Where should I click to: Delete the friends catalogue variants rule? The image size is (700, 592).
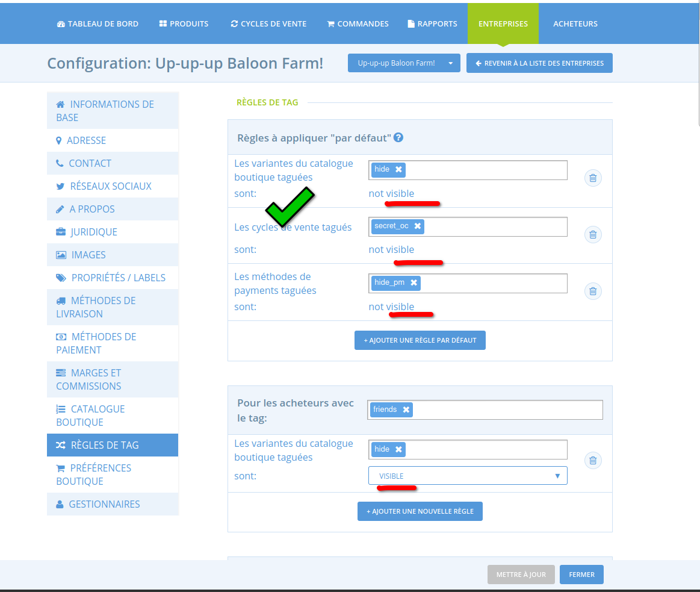[593, 460]
